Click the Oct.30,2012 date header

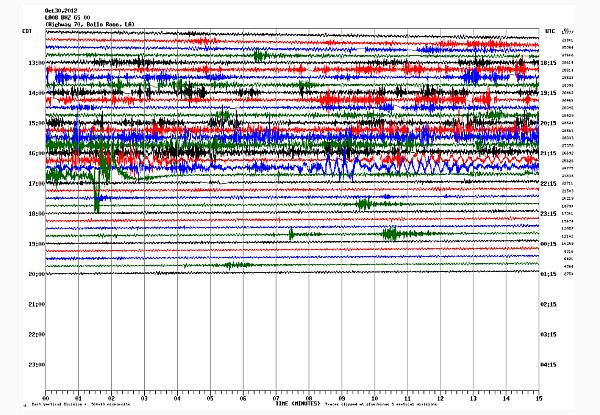click(62, 10)
